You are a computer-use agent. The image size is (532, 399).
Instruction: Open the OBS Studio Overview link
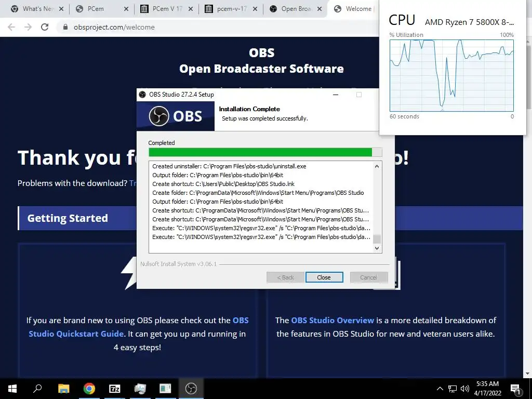pos(332,320)
